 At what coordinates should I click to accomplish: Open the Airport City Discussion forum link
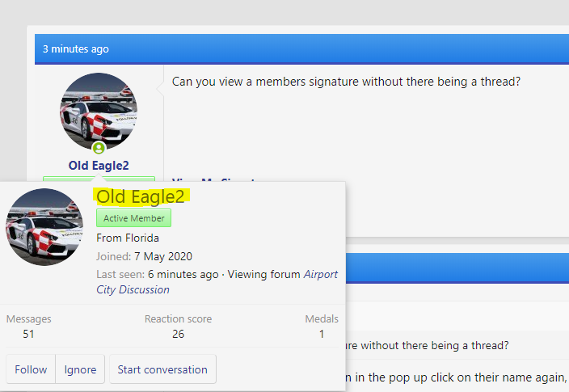[217, 282]
